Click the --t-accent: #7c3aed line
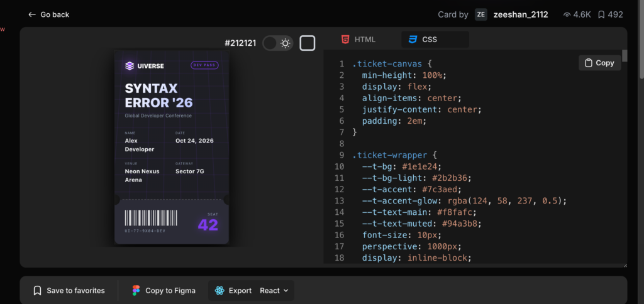Image resolution: width=644 pixels, height=304 pixels. [411, 189]
